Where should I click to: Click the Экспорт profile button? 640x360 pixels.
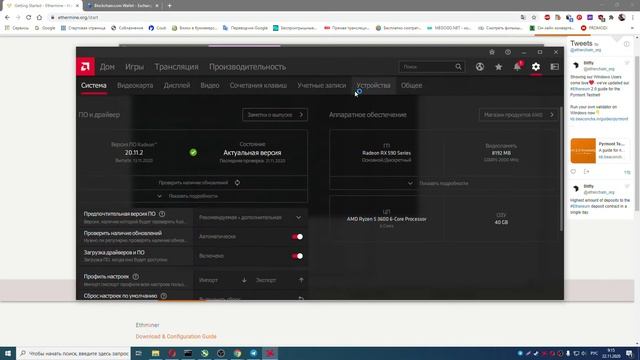point(280,280)
